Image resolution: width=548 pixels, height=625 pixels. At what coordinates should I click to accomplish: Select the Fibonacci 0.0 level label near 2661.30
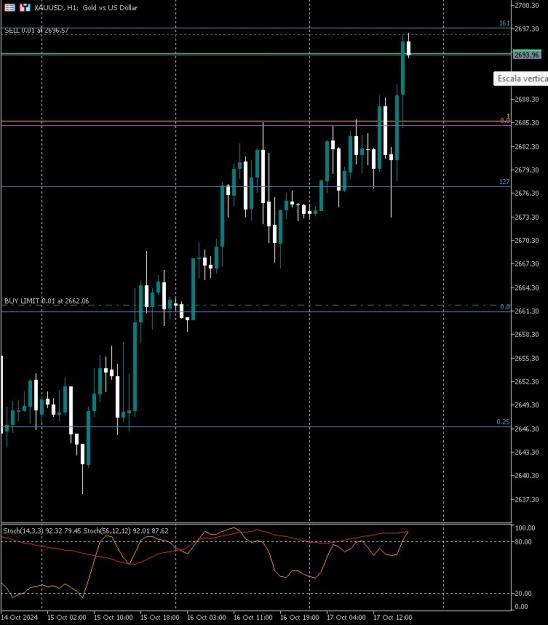click(505, 307)
